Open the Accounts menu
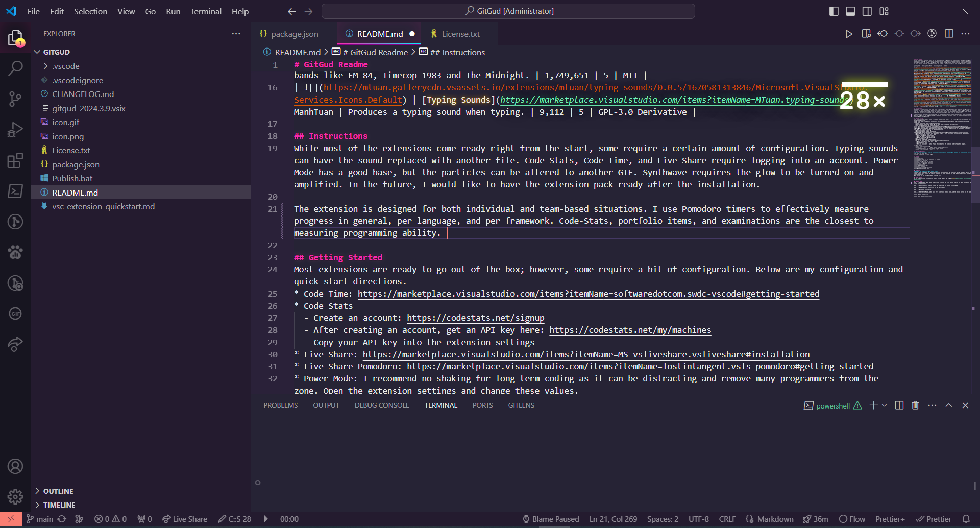Viewport: 980px width, 528px height. [x=15, y=466]
